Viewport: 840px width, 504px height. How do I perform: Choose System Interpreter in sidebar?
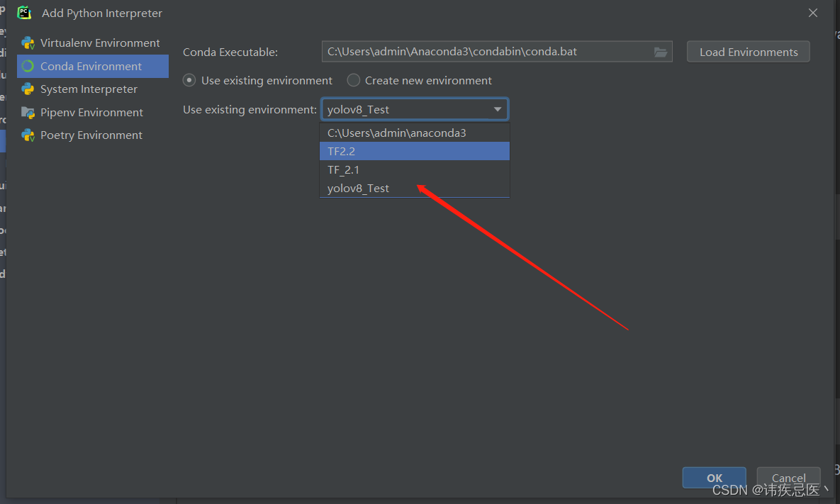click(x=93, y=89)
